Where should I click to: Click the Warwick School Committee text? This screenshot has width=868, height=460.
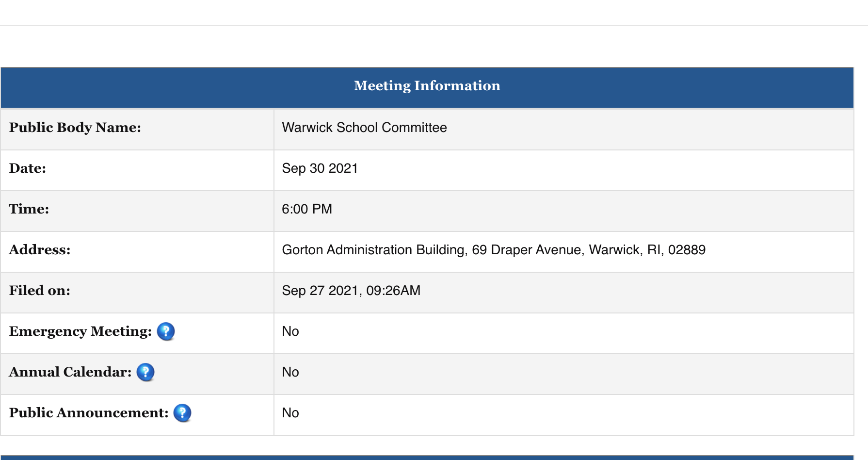365,128
